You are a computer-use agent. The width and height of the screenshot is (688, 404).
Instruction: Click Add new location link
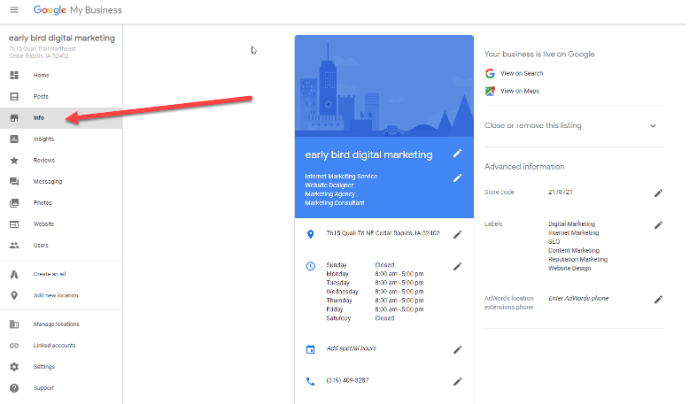pyautogui.click(x=55, y=295)
